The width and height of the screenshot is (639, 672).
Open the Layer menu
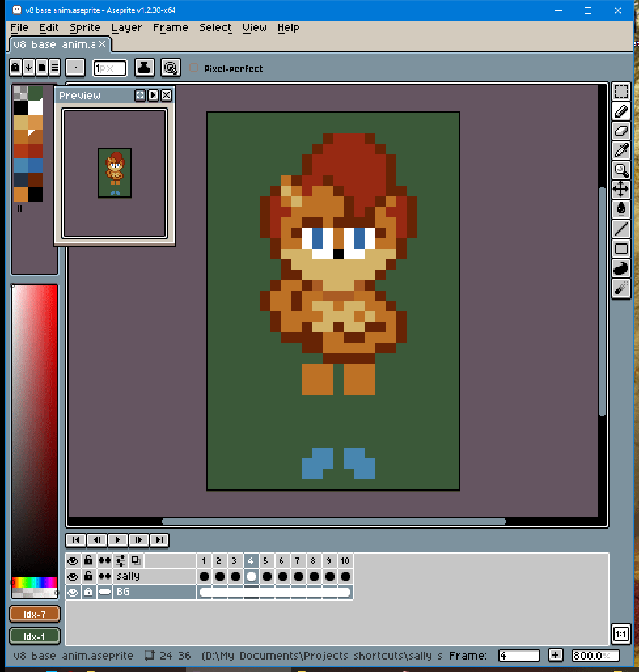(126, 27)
